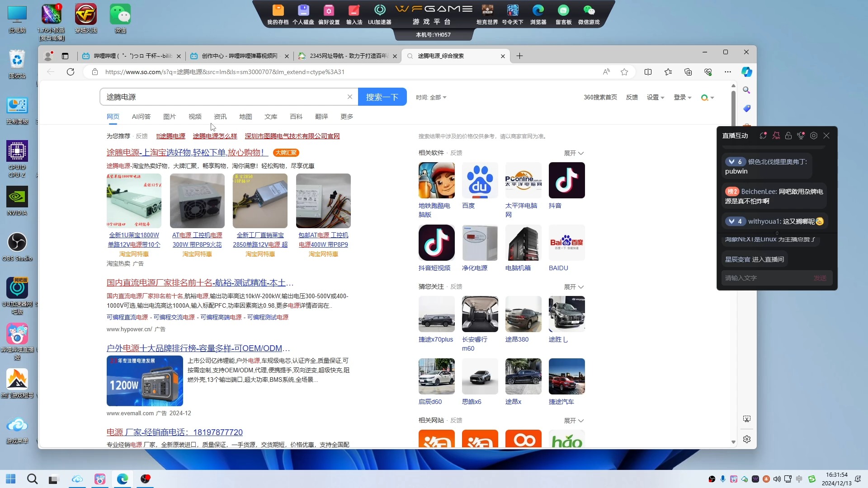868x488 pixels.
Task: Click the volume icon in system tray
Action: (777, 479)
